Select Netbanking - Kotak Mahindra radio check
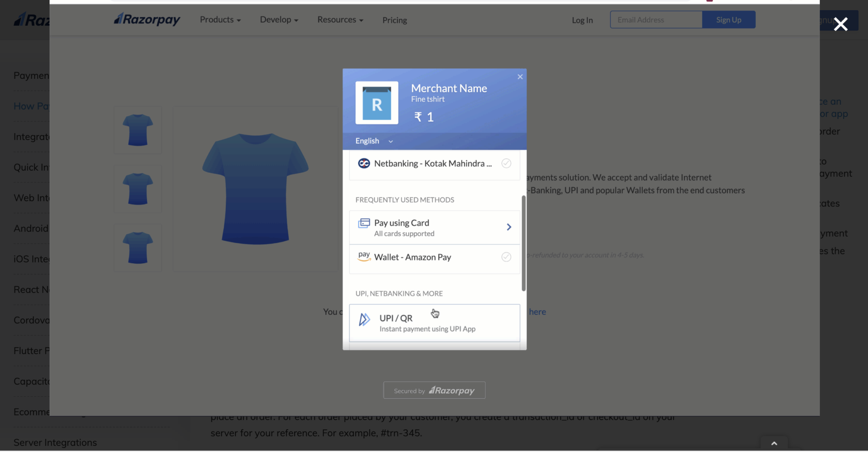 [x=506, y=163]
